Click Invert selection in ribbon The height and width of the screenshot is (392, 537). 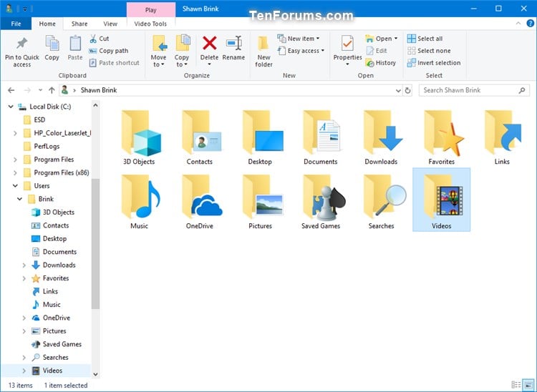tap(434, 63)
